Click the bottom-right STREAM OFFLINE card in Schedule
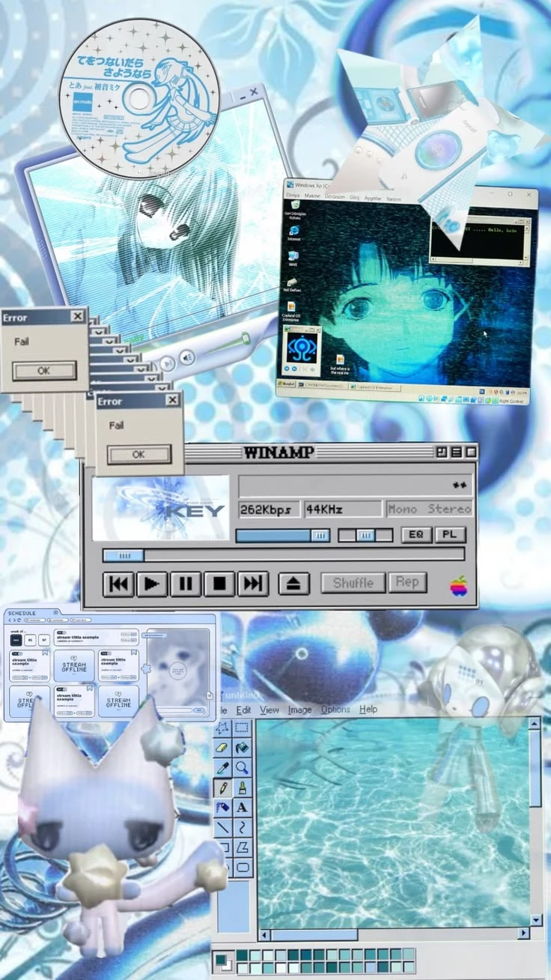Screen dimensions: 551x980 point(118,702)
